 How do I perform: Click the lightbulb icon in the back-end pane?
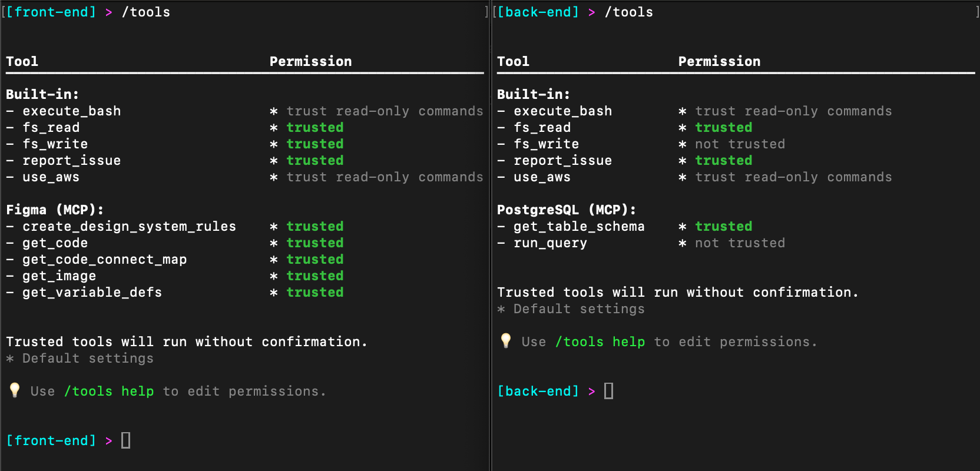[505, 340]
